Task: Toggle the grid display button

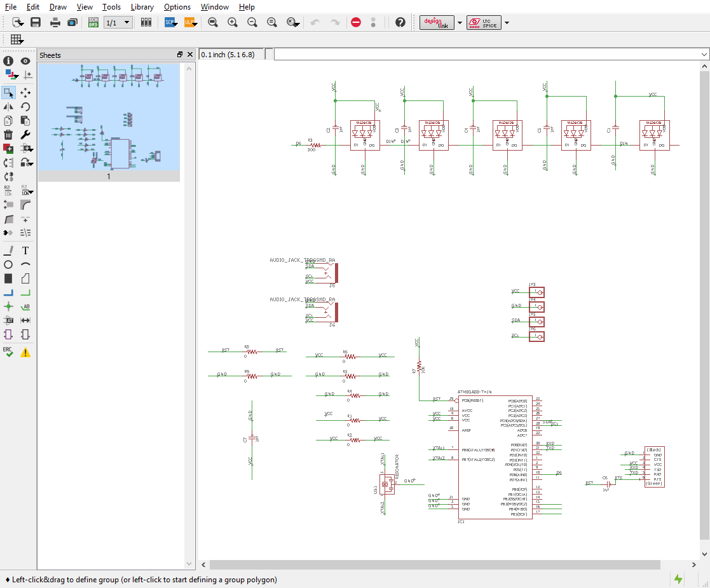Action: [17, 39]
